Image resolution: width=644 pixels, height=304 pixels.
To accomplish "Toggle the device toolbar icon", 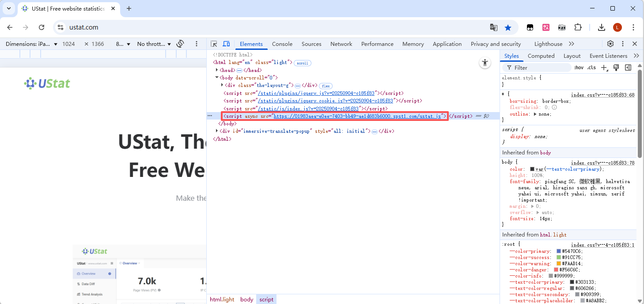I will coord(226,44).
